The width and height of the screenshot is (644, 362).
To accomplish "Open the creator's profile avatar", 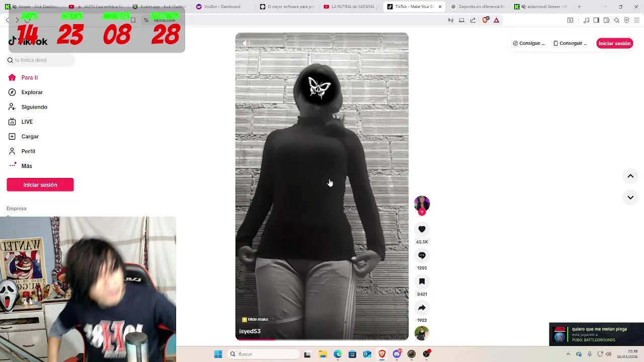I will [422, 203].
